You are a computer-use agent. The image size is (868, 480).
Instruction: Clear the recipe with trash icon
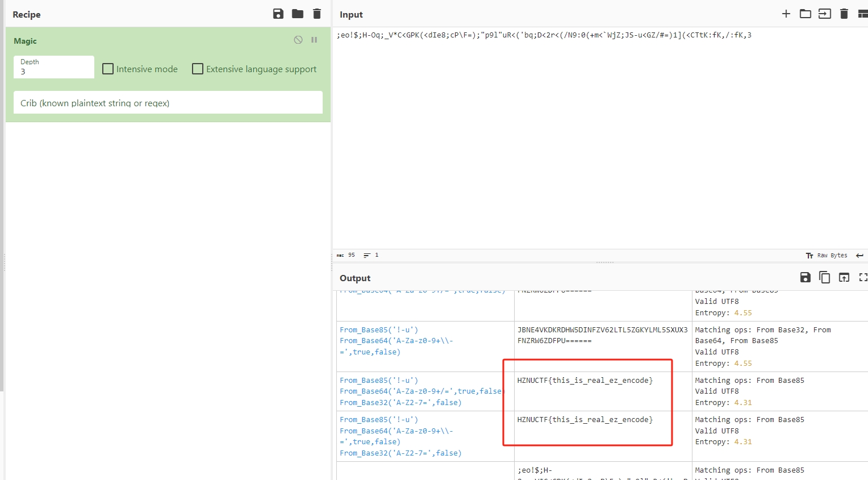click(x=317, y=14)
